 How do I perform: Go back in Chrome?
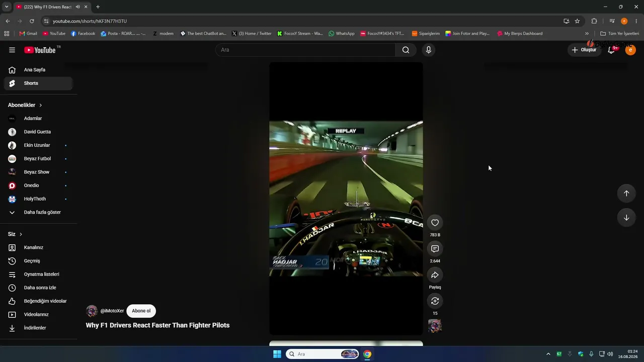click(8, 21)
